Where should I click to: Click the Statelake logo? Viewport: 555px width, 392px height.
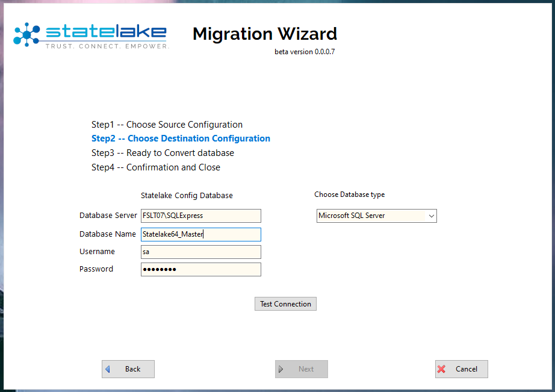pyautogui.click(x=91, y=36)
